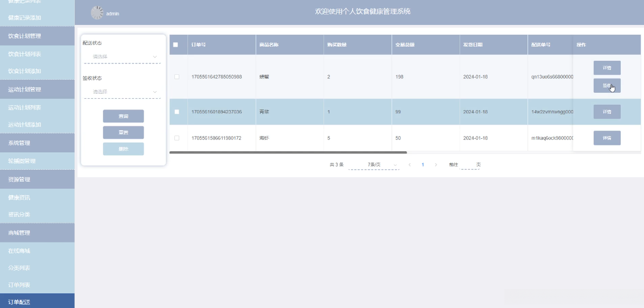The width and height of the screenshot is (644, 308).
Task: Click order number 1705561601894237036
Action: pyautogui.click(x=217, y=112)
